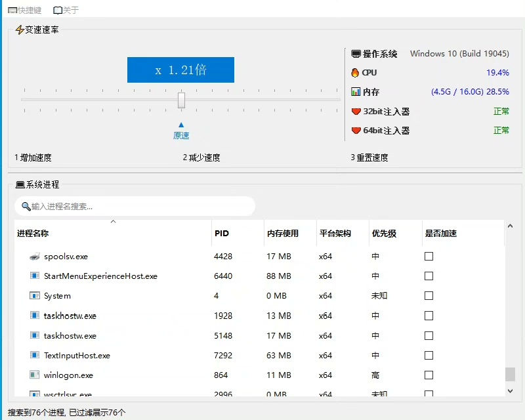525x420 pixels.
Task: Toggle the acceleration checkbox for System
Action: pyautogui.click(x=429, y=296)
